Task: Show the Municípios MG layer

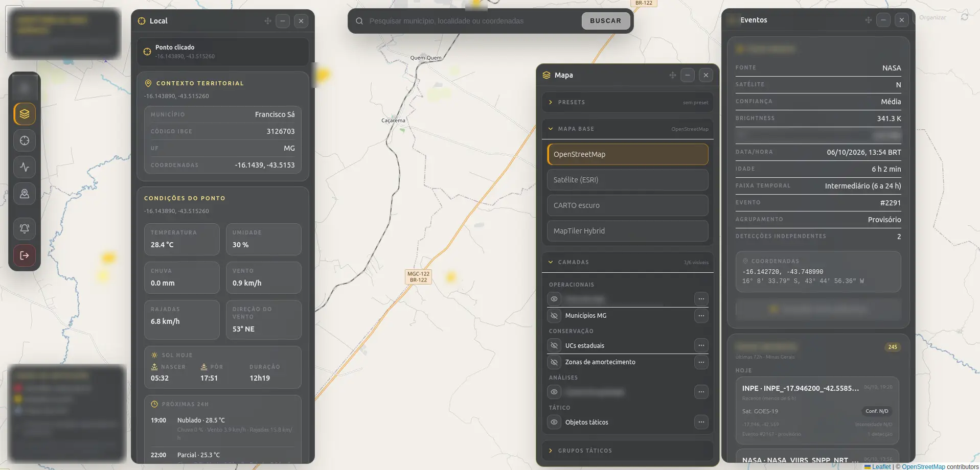Action: (x=554, y=316)
